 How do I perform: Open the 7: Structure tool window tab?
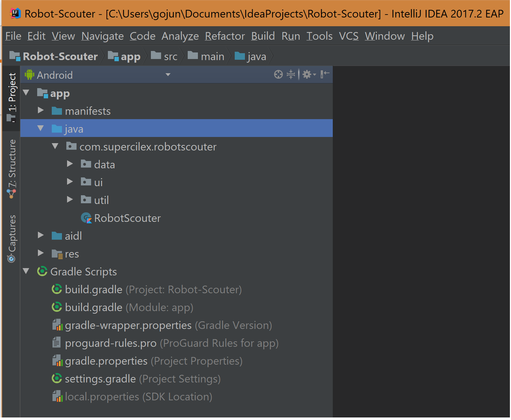12,169
